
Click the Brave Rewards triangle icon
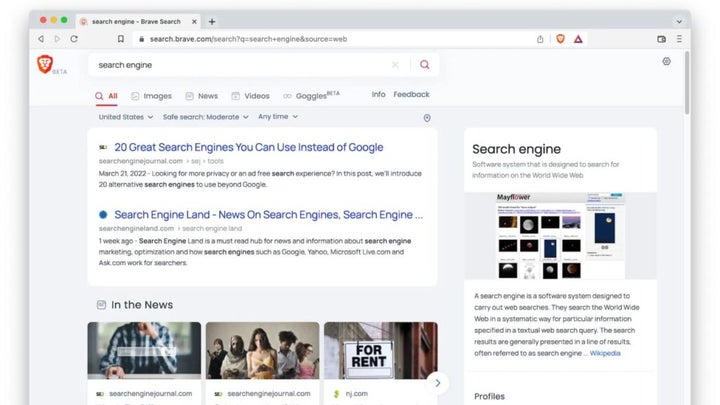click(578, 39)
